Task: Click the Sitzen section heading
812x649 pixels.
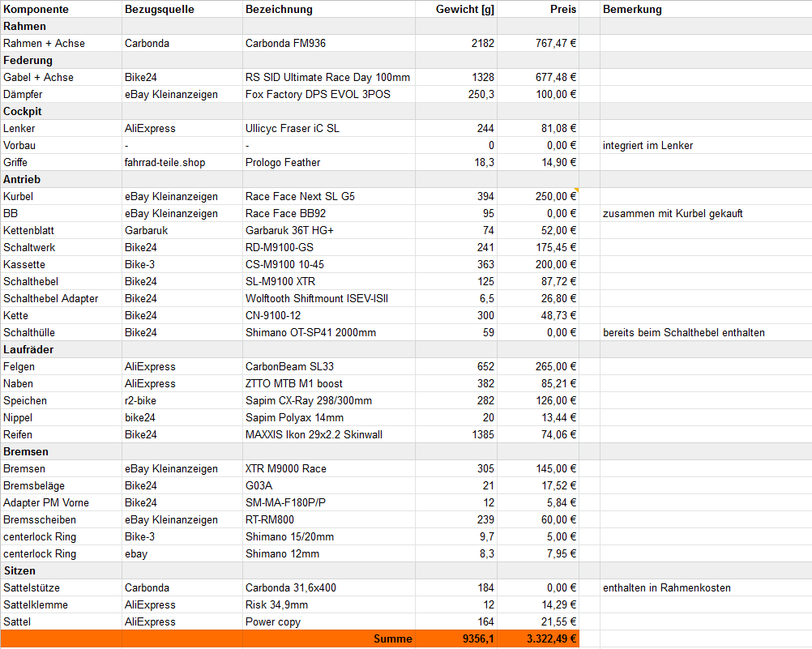Action: [x=61, y=570]
